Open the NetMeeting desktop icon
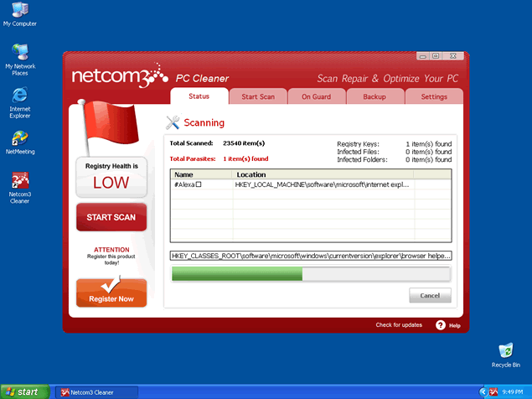 tap(19, 137)
